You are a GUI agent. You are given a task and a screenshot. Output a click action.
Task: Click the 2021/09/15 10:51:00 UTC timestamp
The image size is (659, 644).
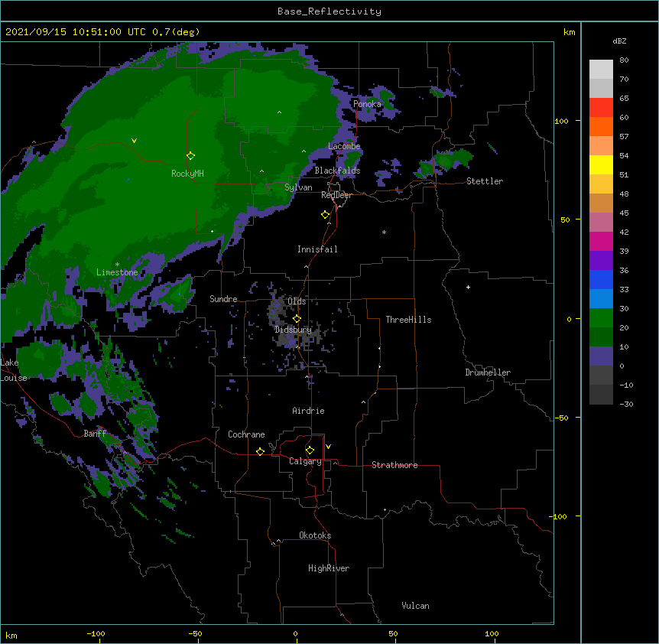[x=76, y=32]
